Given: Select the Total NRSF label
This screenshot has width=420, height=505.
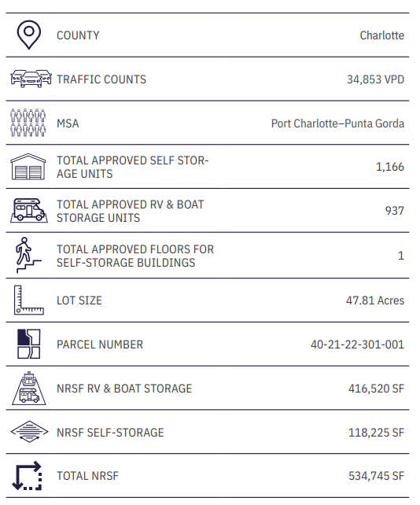Looking at the screenshot, I should [87, 476].
